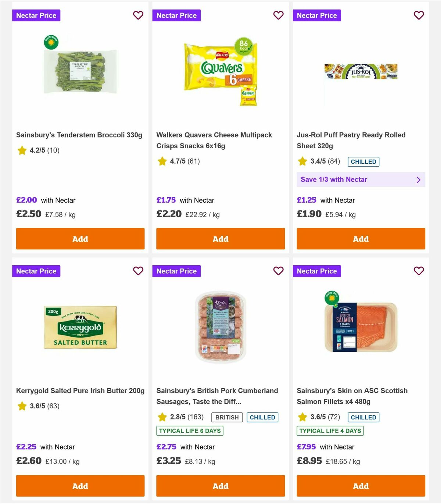Open British Pork Cumberland Sausages product page
The height and width of the screenshot is (504, 441).
coord(217,396)
